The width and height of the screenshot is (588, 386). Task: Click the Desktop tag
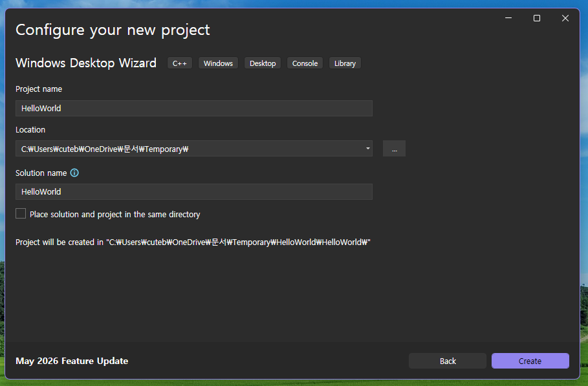click(x=263, y=63)
